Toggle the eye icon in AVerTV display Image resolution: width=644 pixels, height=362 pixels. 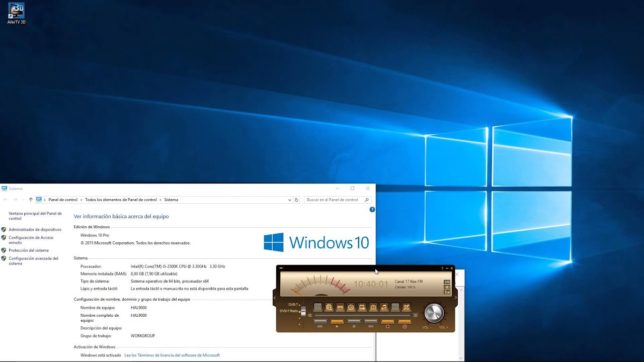447,287
